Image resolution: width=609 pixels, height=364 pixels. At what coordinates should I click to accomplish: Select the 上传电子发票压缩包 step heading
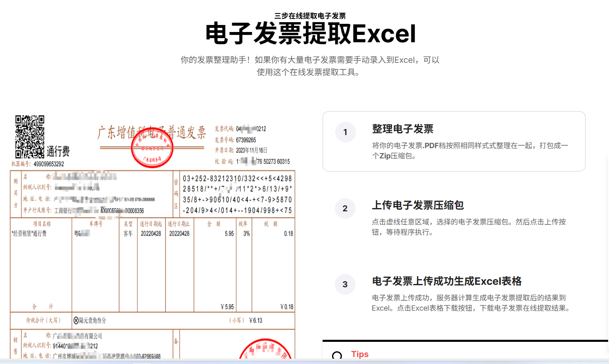[x=418, y=205]
